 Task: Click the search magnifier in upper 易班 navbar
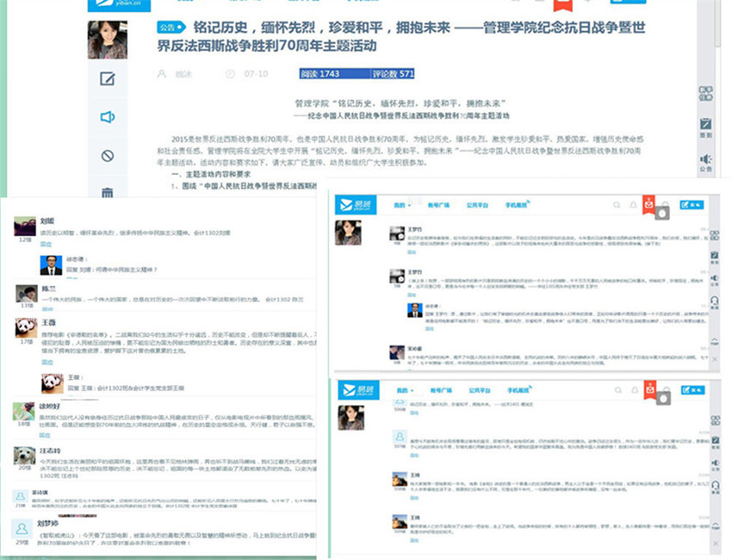617,206
